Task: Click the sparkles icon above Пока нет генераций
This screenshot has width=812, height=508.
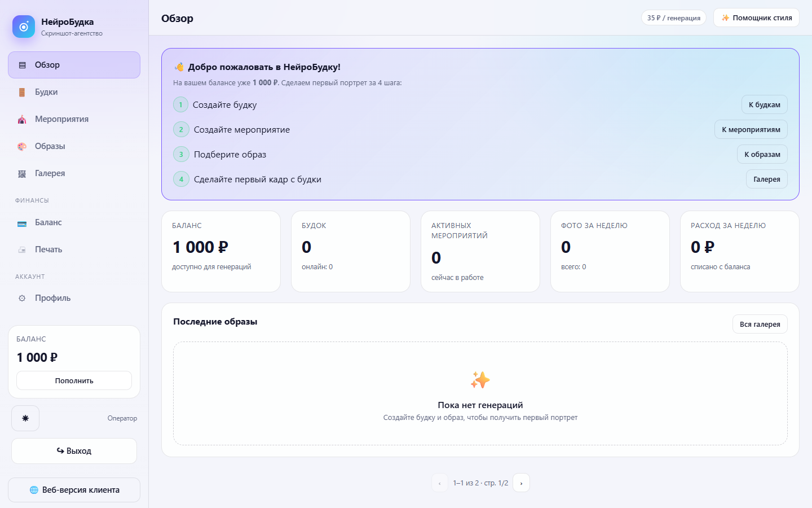Action: point(480,380)
